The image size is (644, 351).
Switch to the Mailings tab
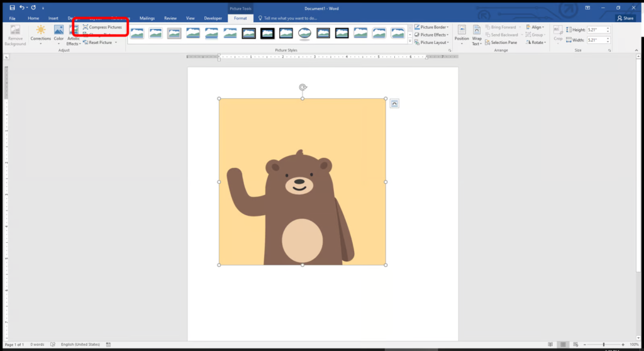(x=147, y=18)
